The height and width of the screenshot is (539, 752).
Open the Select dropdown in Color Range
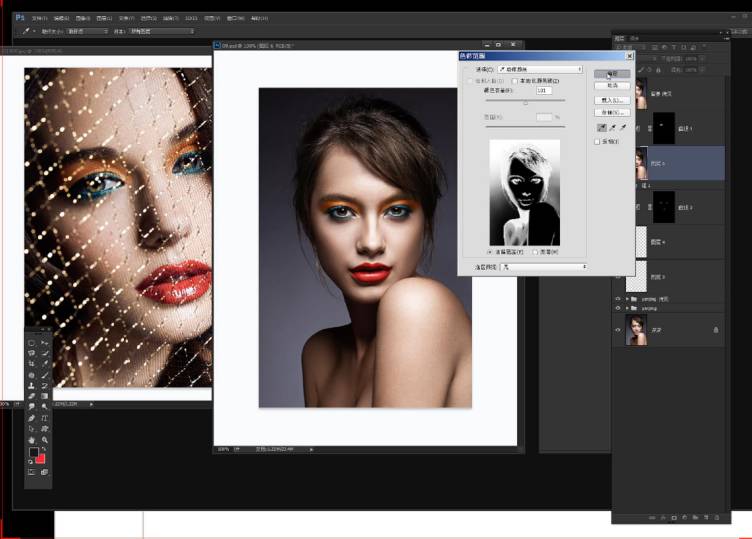tap(540, 69)
